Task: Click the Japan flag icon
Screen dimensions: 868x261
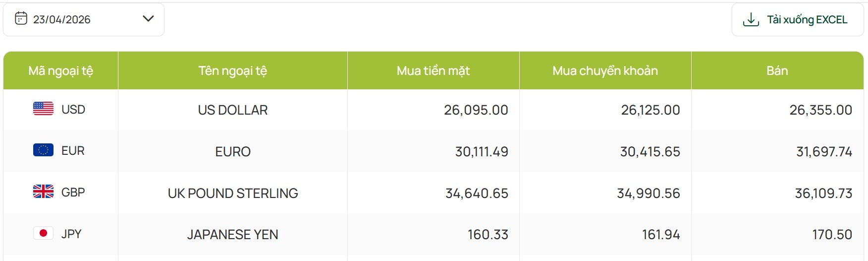Action: click(x=43, y=233)
